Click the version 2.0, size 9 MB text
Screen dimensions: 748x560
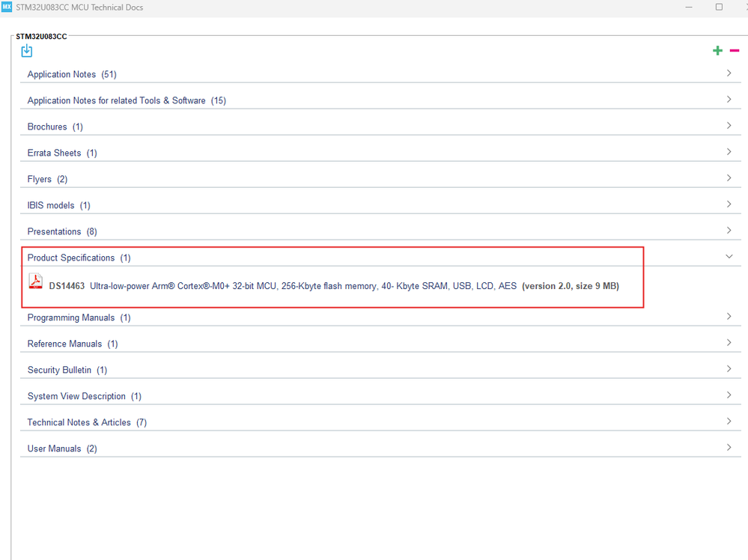pyautogui.click(x=571, y=286)
